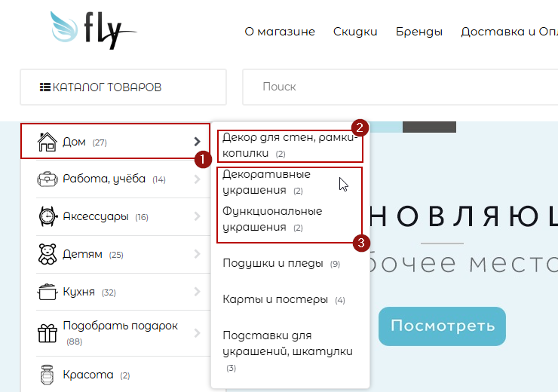Expand the Дом category chevron

197,141
